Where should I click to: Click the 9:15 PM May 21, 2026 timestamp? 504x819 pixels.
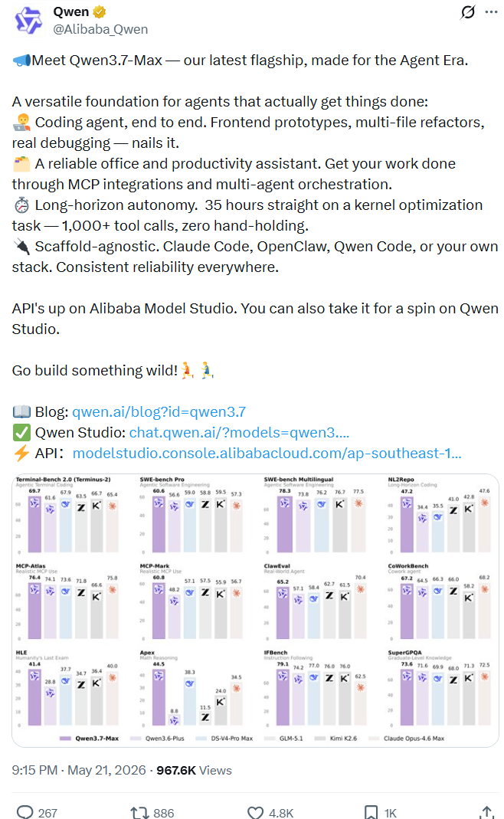pos(79,770)
